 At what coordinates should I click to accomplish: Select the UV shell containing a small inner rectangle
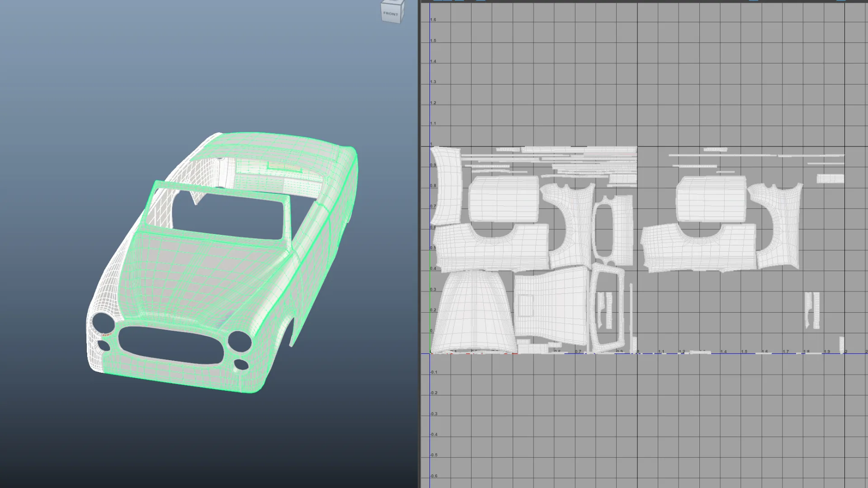(x=551, y=305)
